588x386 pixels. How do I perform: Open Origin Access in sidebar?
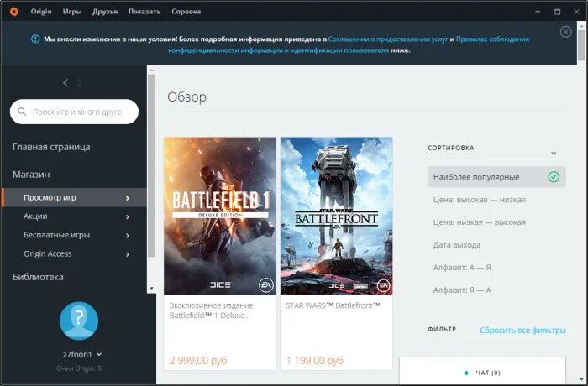point(48,253)
